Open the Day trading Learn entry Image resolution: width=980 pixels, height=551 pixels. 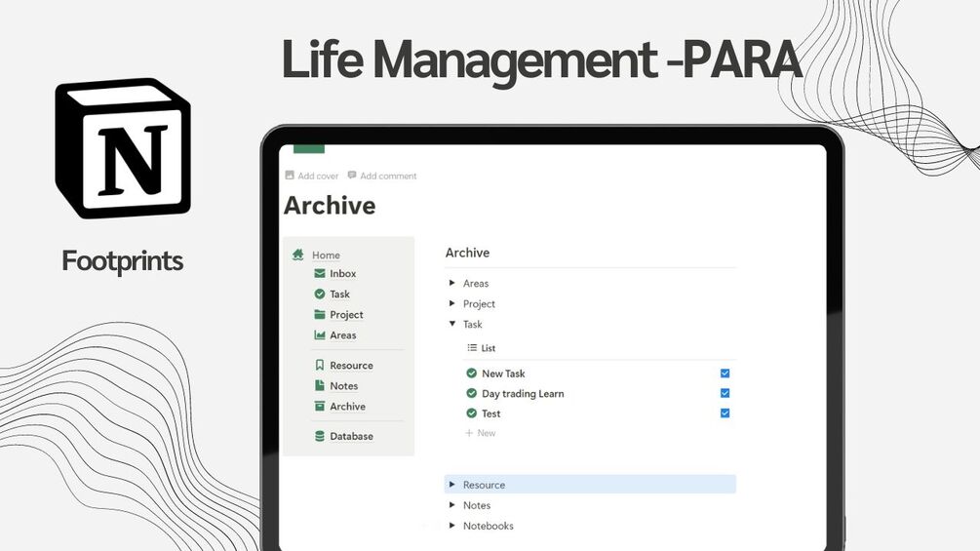pos(523,394)
